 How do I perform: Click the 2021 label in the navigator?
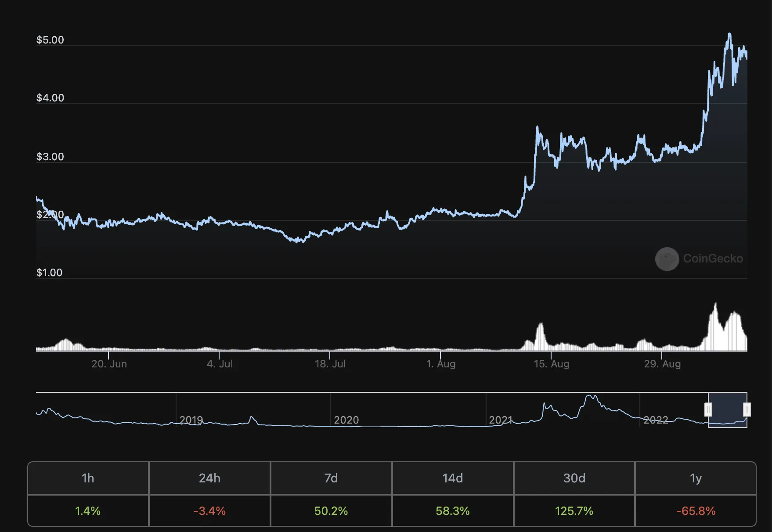coord(501,420)
